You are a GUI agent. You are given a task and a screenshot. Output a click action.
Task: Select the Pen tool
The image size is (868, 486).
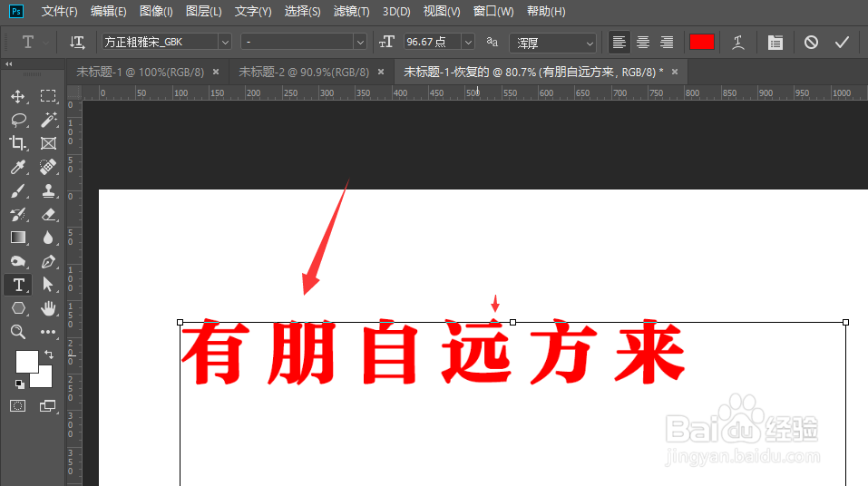click(48, 261)
